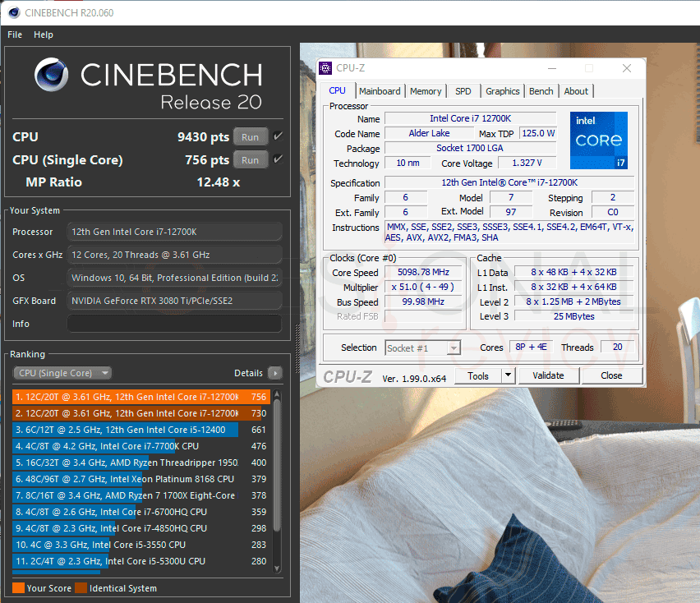Screen dimensions: 700x603
Task: Select the Xeon Platinum 8168 ranking row
Action: pos(141,479)
